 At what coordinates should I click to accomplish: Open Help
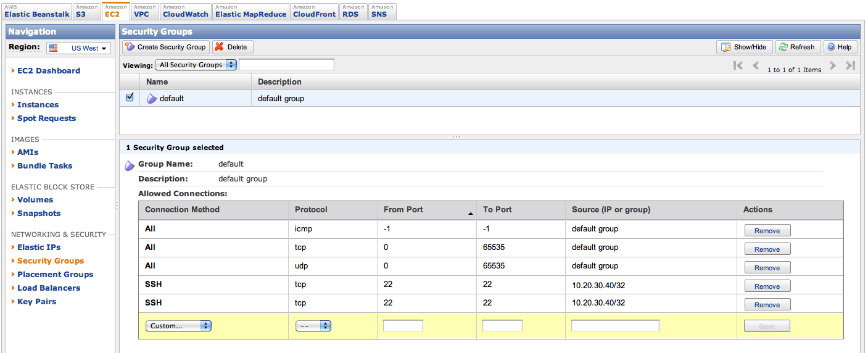[840, 47]
